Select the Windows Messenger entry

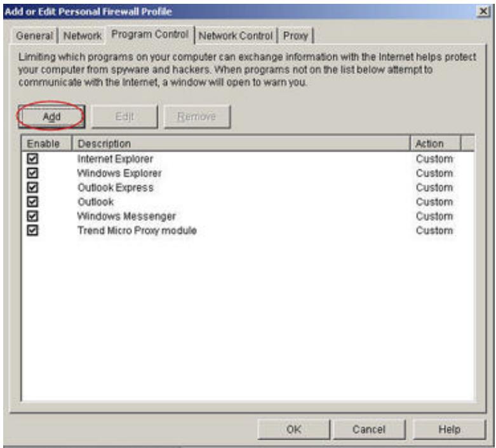point(126,216)
